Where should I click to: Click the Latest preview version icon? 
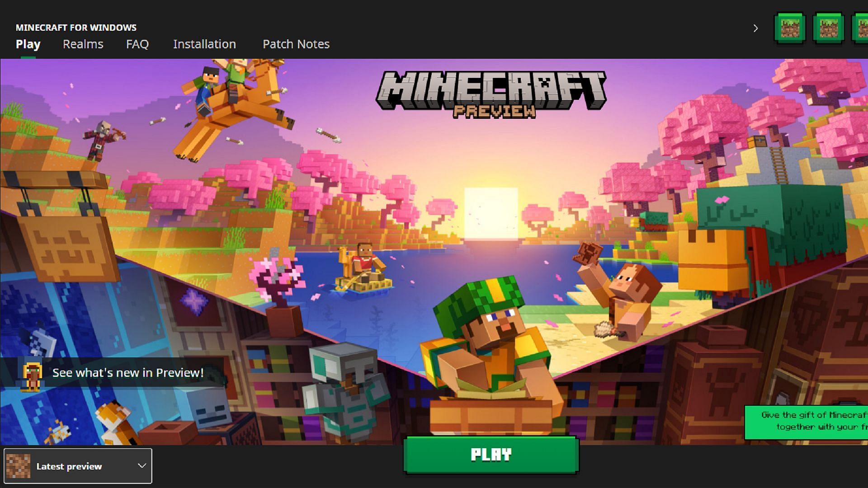click(x=18, y=467)
